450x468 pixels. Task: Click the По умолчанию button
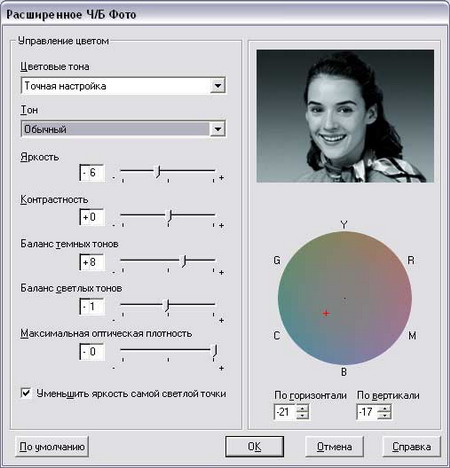click(x=52, y=447)
